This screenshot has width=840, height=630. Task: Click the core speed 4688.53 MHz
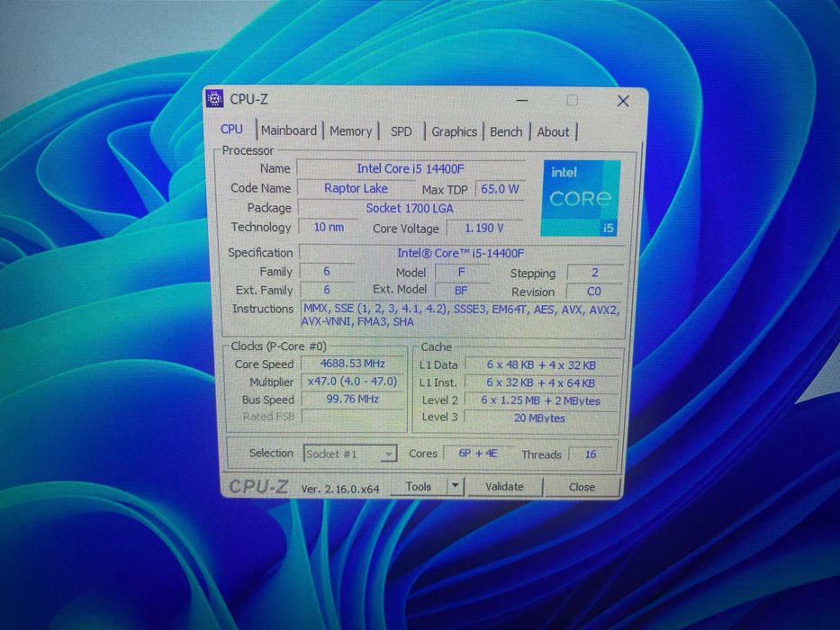tap(353, 364)
